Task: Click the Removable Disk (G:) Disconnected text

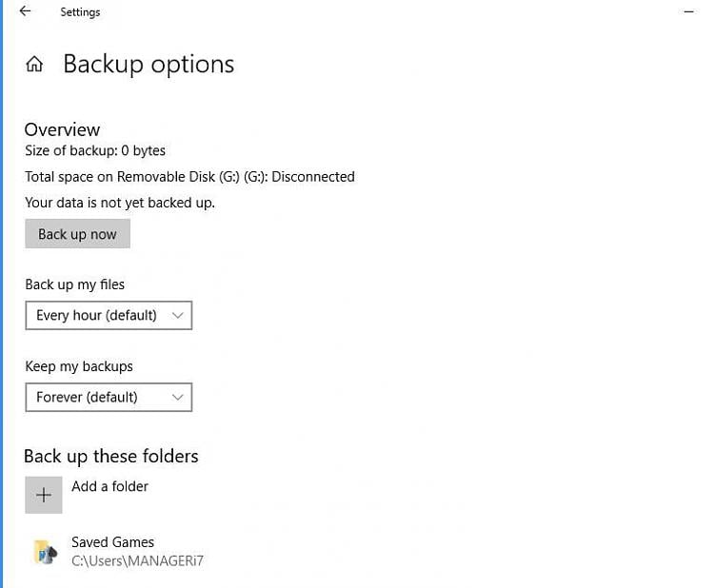Action: 189,177
